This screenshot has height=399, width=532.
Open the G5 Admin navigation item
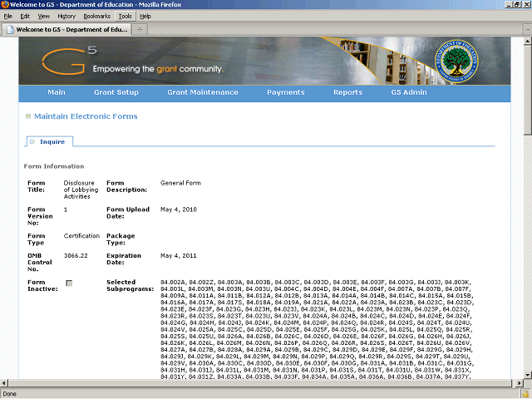409,92
